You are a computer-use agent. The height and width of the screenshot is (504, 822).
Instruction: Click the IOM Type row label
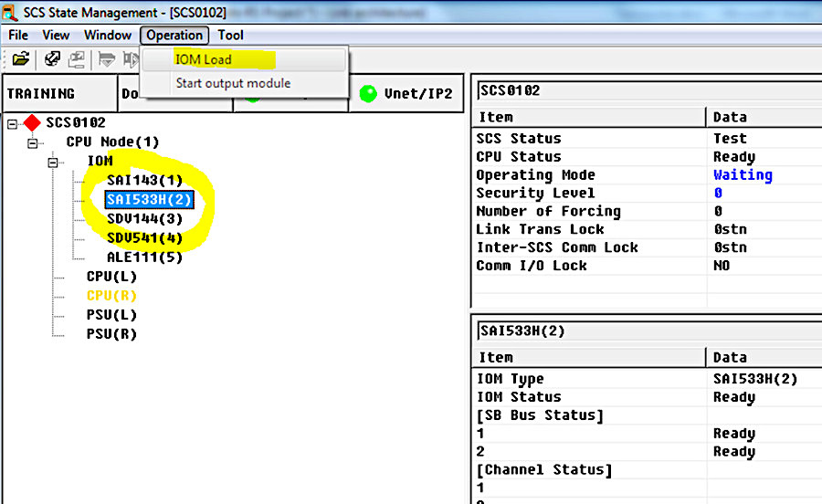tap(510, 379)
